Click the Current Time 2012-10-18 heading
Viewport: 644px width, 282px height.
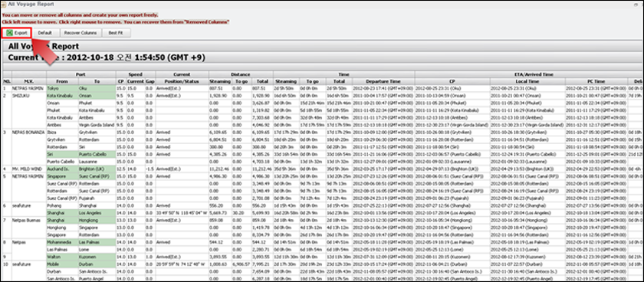(x=107, y=57)
